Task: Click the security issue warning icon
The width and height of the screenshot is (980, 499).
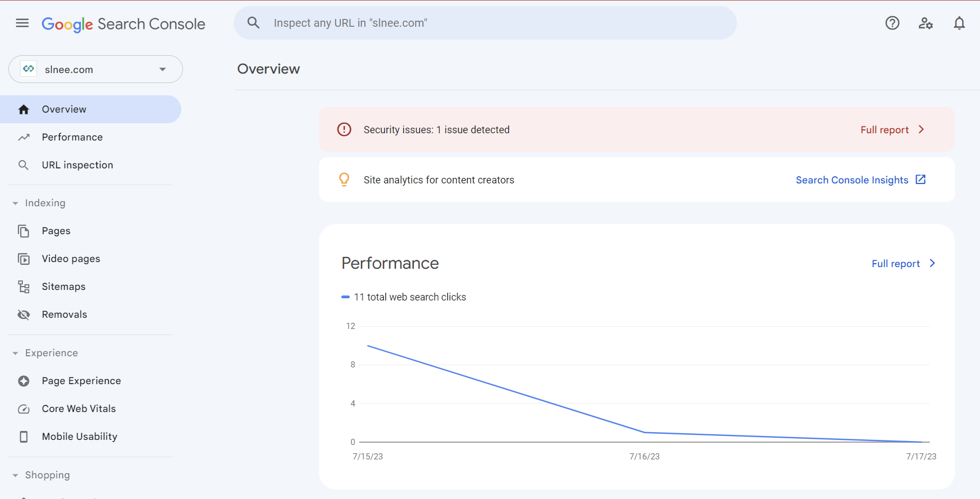Action: click(x=344, y=129)
